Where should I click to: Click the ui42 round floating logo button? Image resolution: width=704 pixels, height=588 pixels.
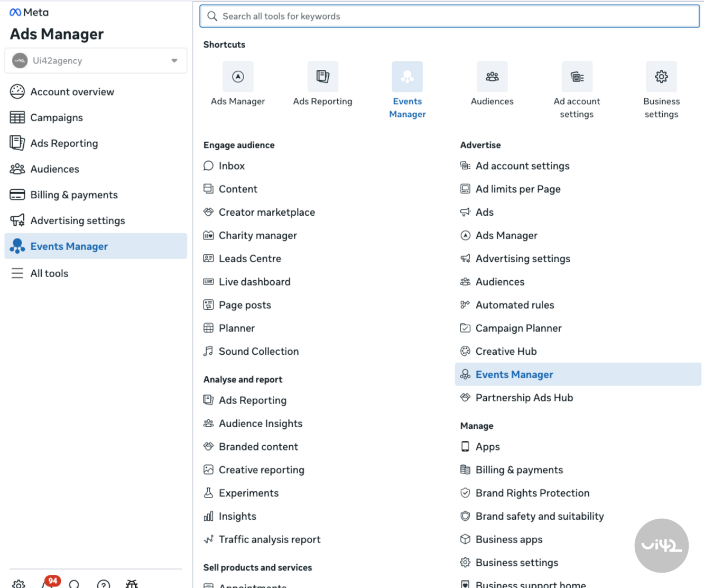tap(661, 545)
